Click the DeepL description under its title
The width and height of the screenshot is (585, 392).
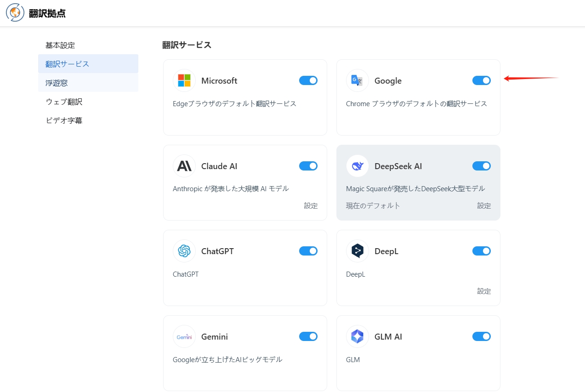[356, 274]
